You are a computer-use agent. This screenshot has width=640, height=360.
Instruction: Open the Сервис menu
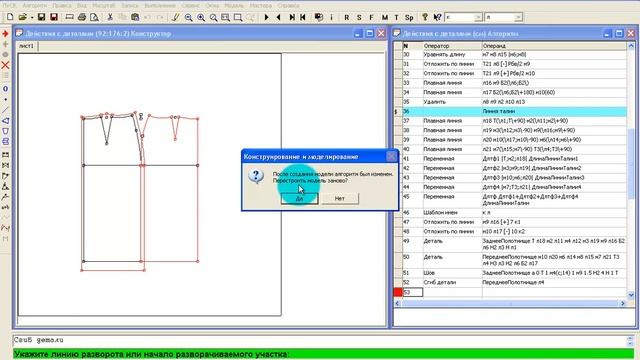pyautogui.click(x=190, y=5)
